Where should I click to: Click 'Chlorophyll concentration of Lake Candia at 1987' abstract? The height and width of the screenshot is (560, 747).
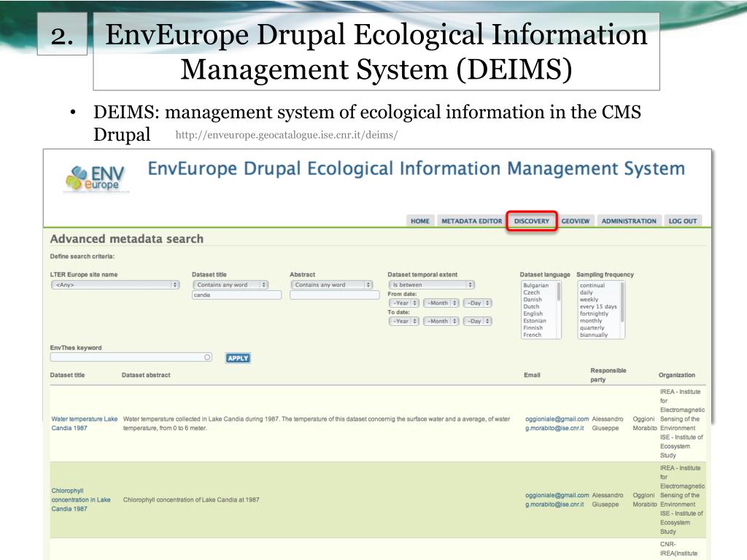click(191, 500)
